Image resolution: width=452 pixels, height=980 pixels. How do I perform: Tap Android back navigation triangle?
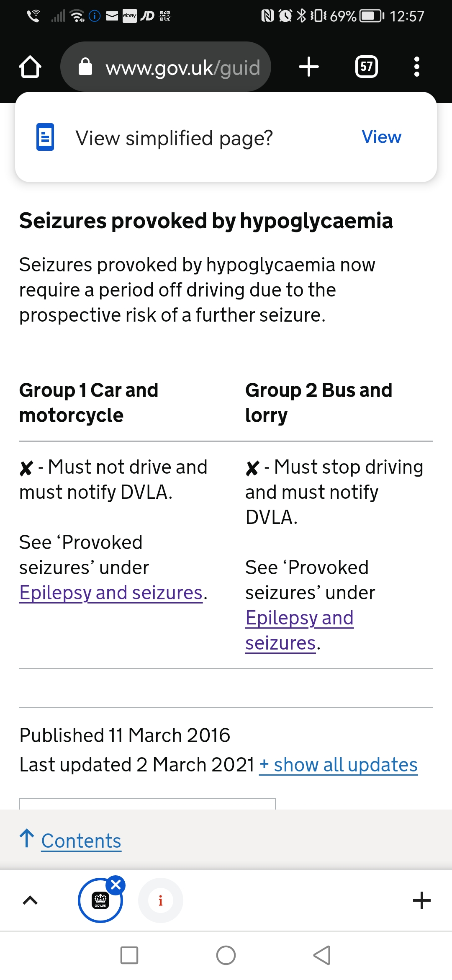click(322, 955)
